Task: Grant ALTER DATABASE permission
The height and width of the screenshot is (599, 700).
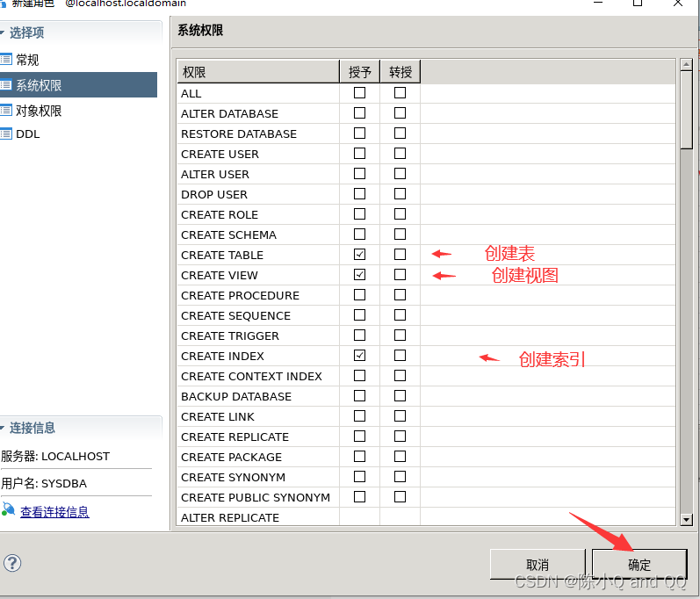Action: [x=359, y=113]
